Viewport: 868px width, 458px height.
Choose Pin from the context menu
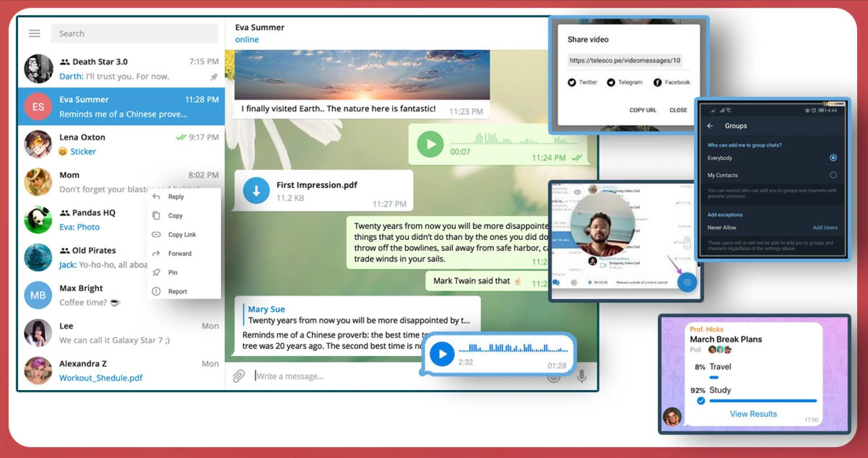pos(184,272)
